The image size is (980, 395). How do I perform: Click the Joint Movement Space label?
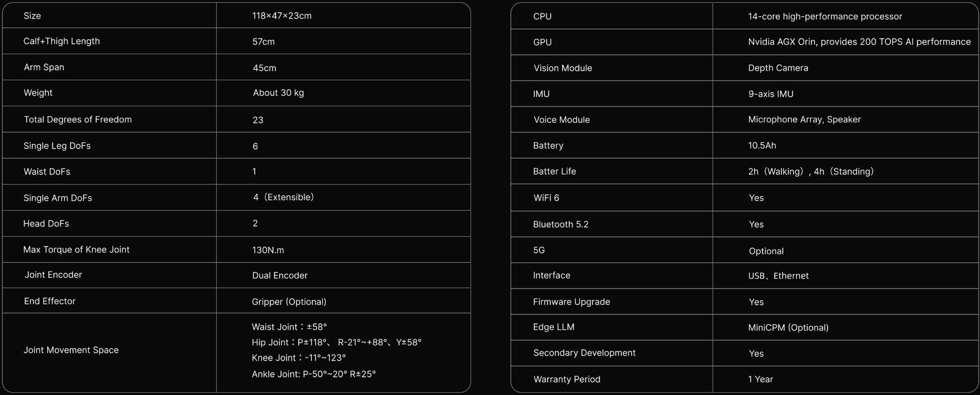[x=71, y=350]
